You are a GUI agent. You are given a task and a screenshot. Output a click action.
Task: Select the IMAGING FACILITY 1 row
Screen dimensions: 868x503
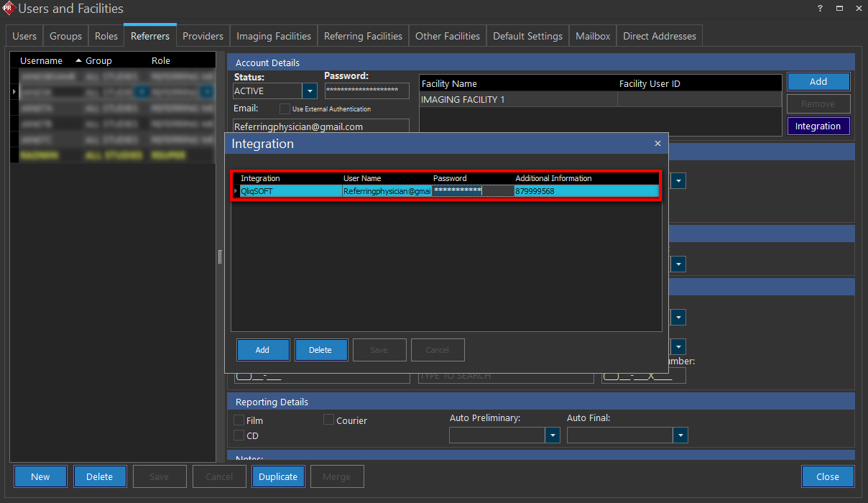coord(517,100)
